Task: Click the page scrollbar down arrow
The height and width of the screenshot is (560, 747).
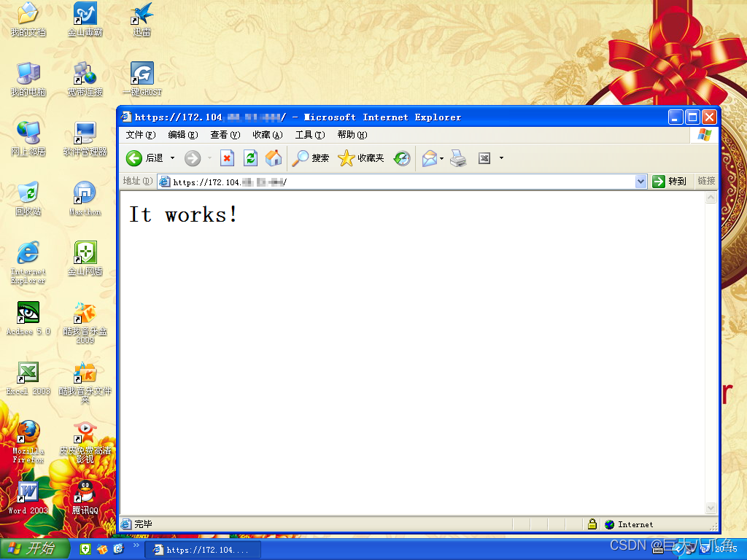Action: click(x=711, y=508)
